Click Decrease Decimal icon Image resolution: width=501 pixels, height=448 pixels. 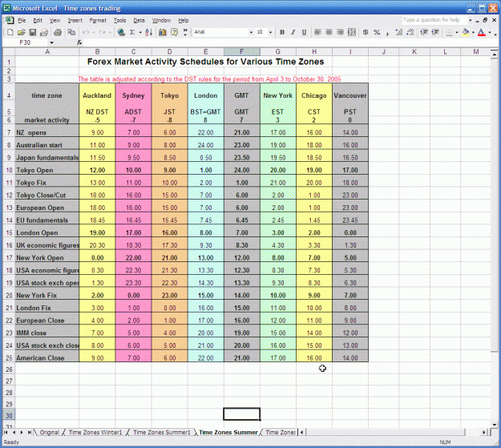[x=410, y=32]
